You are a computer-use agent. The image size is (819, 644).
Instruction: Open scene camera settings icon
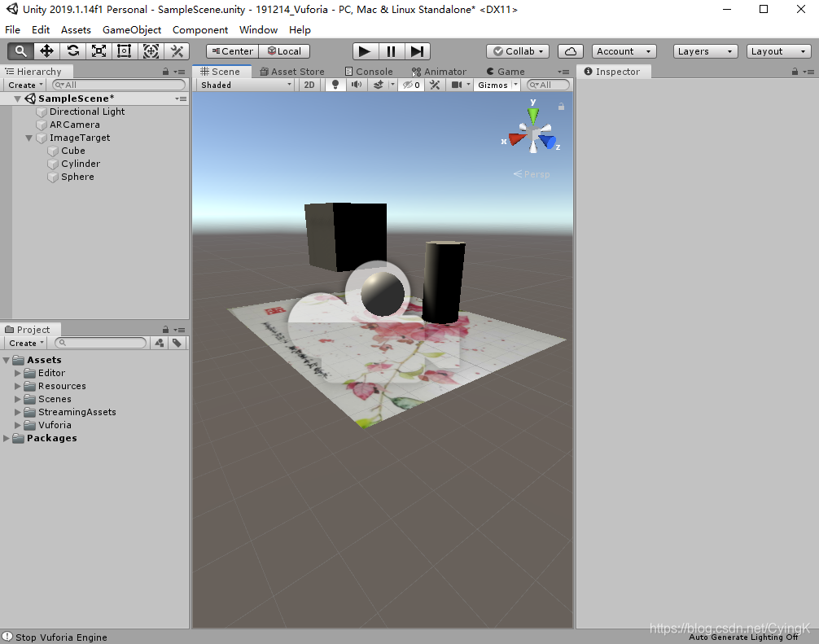[457, 85]
